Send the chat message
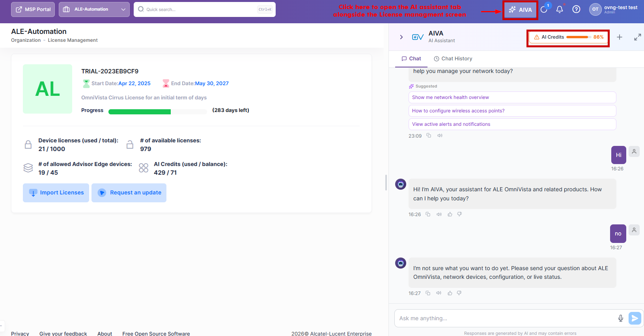 635,318
